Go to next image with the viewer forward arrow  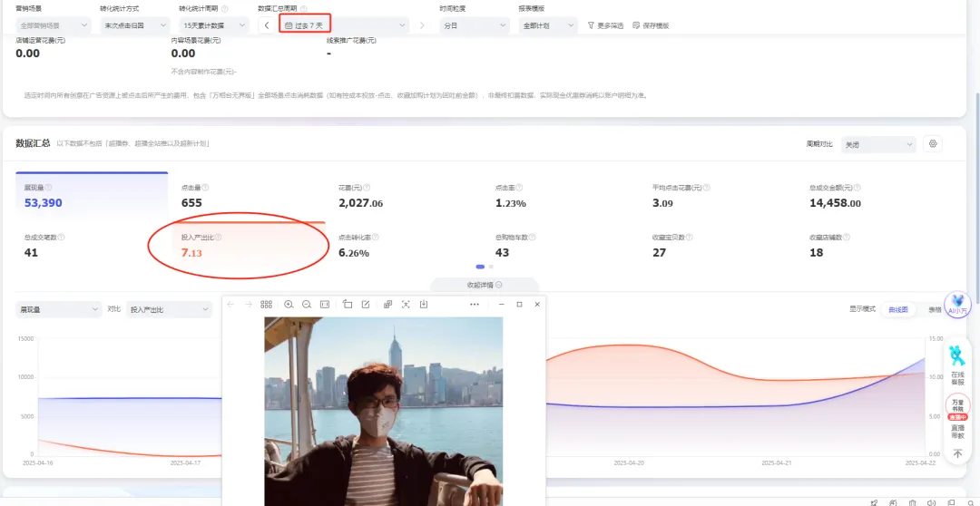pos(248,304)
